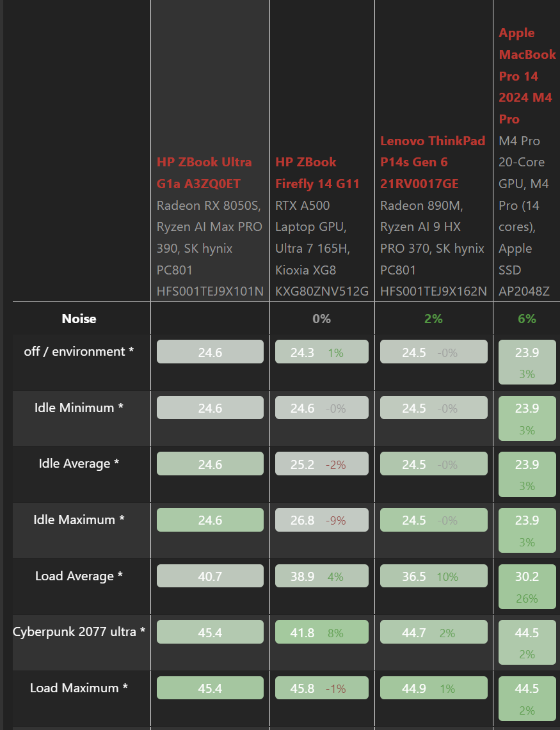Click the 44.7 2% Cyberpunk cell
The height and width of the screenshot is (730, 560).
[434, 631]
